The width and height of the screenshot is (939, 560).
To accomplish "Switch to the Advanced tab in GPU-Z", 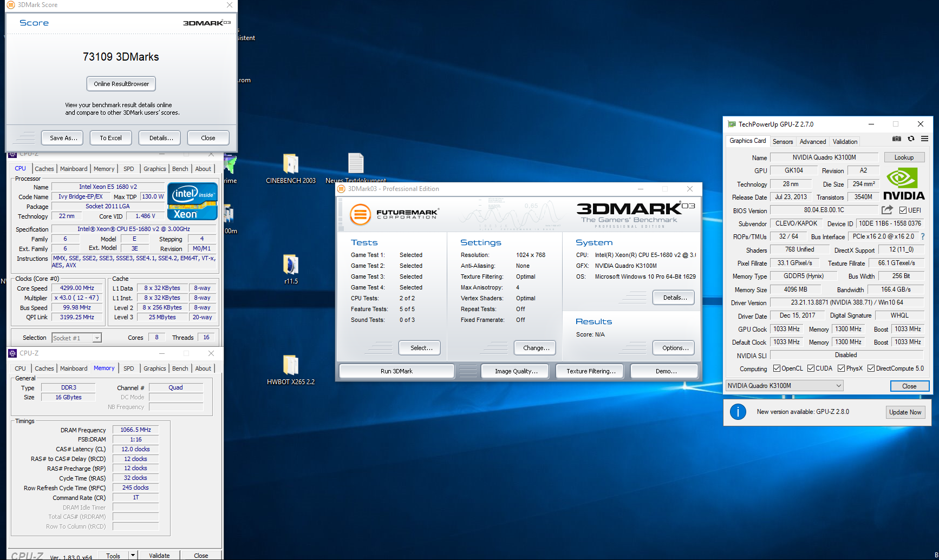I will [x=812, y=142].
